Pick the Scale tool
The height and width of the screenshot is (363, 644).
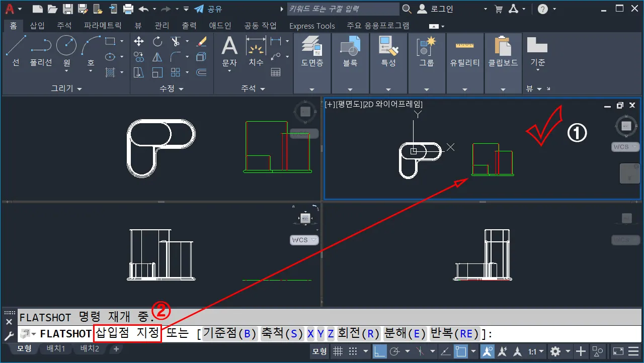(157, 72)
